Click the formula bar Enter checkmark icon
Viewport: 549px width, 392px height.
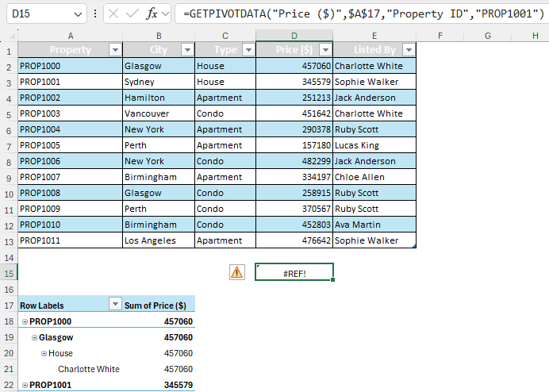click(132, 13)
